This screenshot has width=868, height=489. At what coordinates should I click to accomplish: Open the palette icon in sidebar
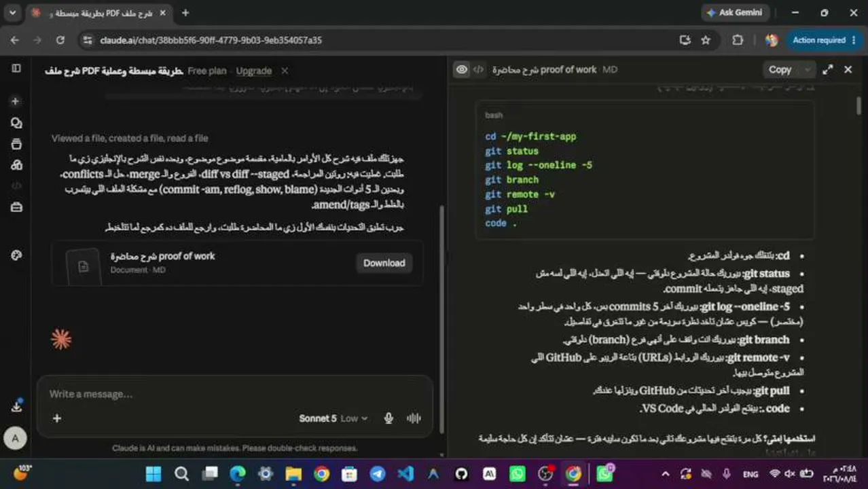tap(16, 255)
